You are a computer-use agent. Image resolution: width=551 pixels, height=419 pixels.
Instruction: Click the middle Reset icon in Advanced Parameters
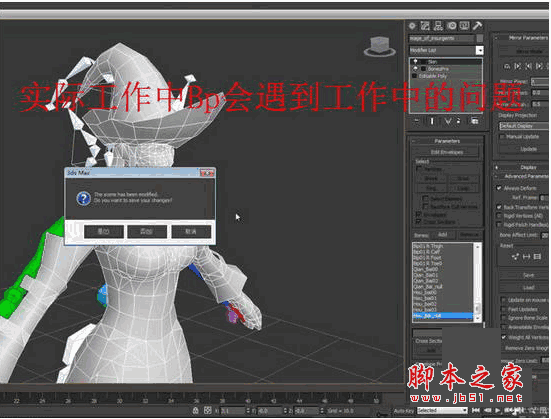pyautogui.click(x=526, y=257)
